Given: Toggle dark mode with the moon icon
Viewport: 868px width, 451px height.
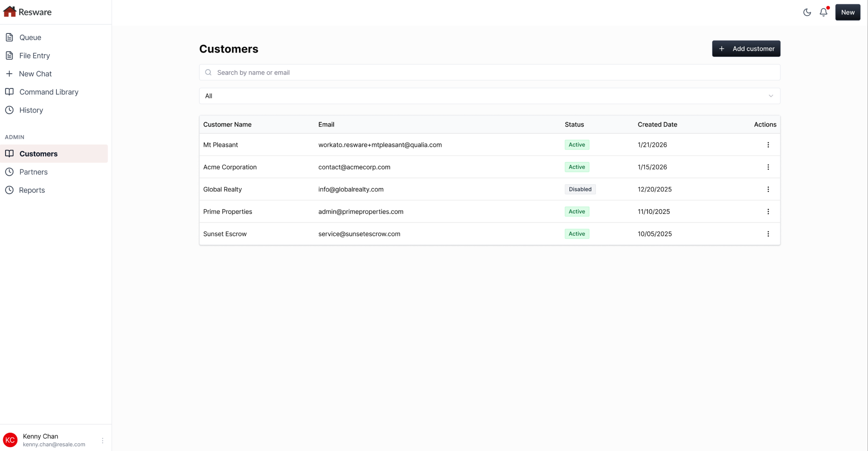Looking at the screenshot, I should (x=807, y=12).
